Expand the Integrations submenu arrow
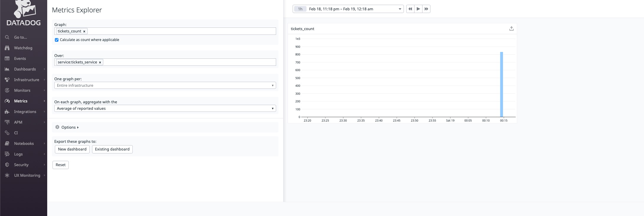 coord(45,112)
